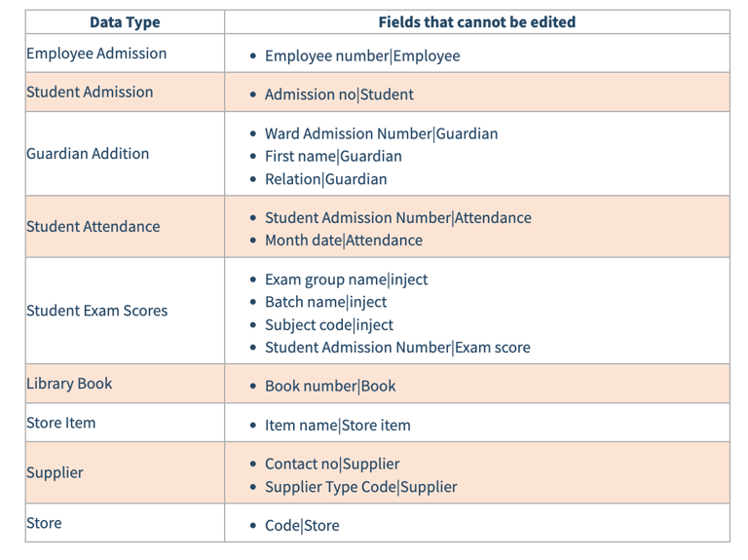Select the "Subject code|inject" bullet item
Image resolution: width=748 pixels, height=560 pixels.
pyautogui.click(x=329, y=325)
